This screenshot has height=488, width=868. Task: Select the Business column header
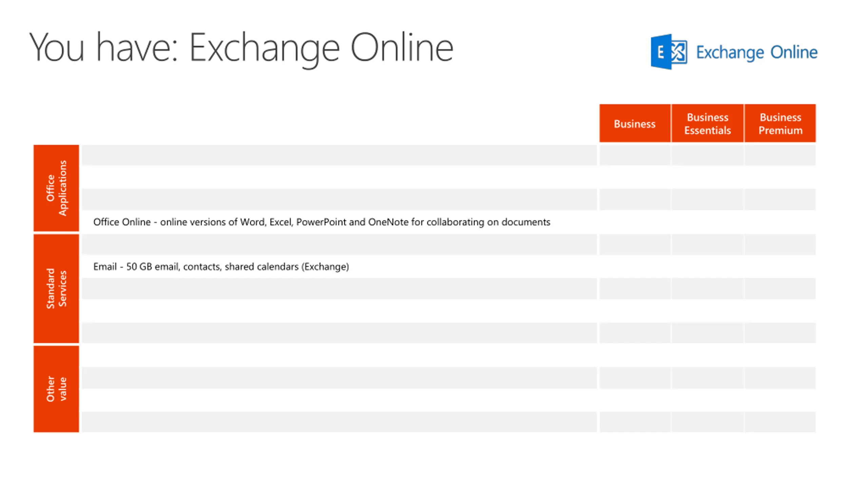634,123
